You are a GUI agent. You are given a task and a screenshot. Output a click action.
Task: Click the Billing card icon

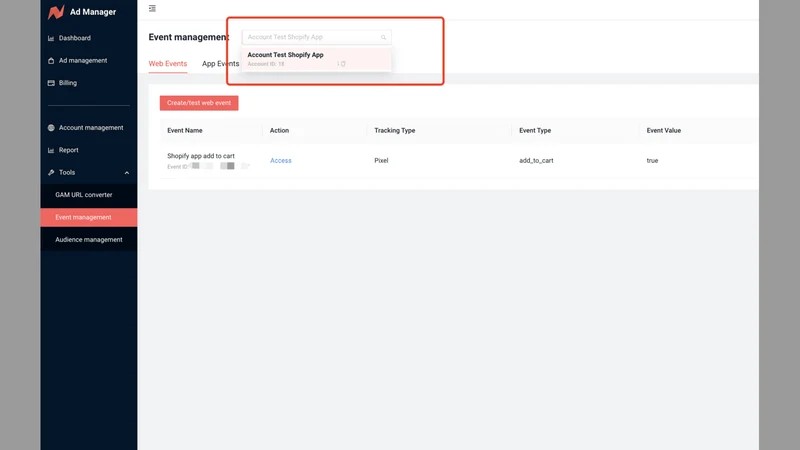(51, 83)
